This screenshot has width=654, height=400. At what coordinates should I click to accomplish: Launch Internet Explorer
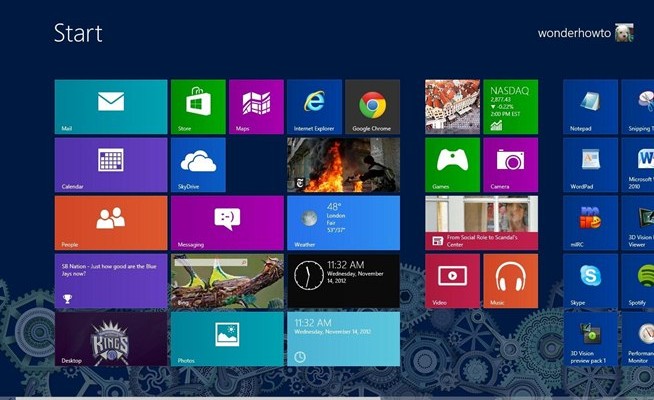click(314, 106)
